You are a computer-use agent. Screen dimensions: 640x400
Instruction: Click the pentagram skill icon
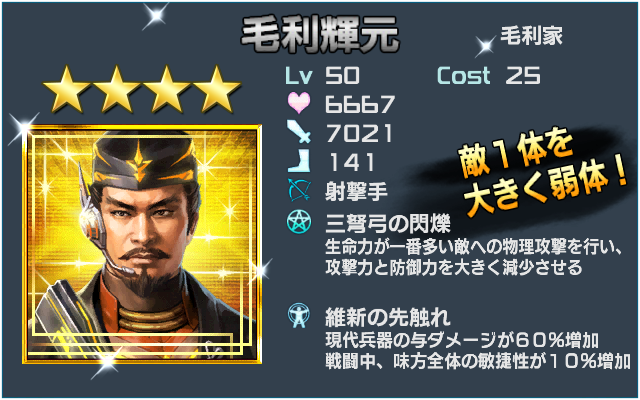(299, 222)
